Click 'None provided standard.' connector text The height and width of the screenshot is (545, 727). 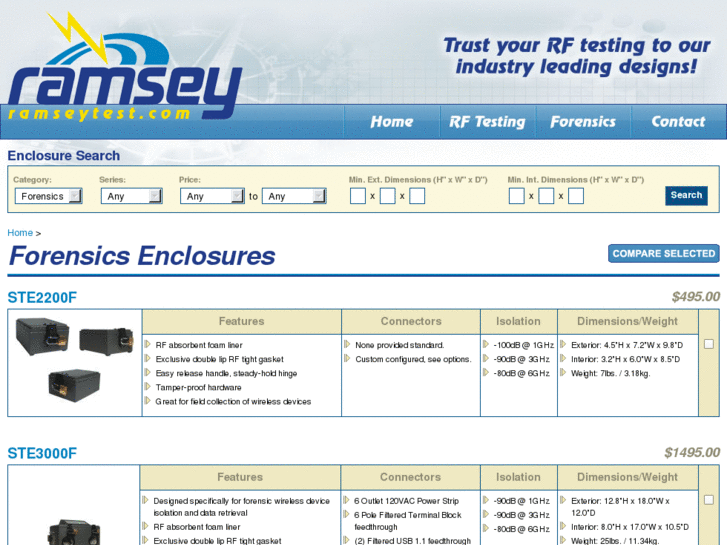click(x=400, y=345)
